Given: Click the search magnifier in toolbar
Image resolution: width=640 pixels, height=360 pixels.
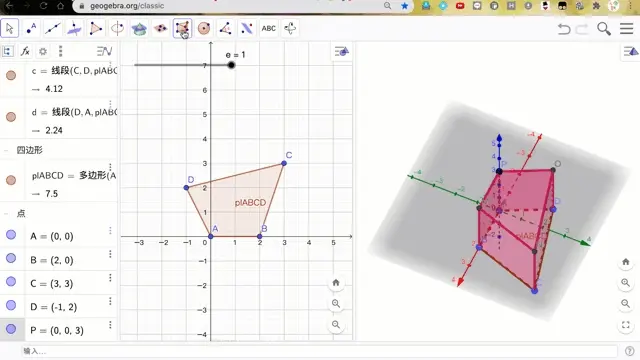Looking at the screenshot, I should (604, 29).
